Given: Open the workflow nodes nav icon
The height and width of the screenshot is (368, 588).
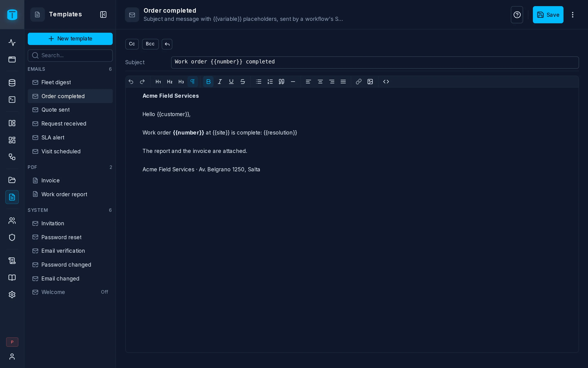Looking at the screenshot, I should (x=12, y=157).
